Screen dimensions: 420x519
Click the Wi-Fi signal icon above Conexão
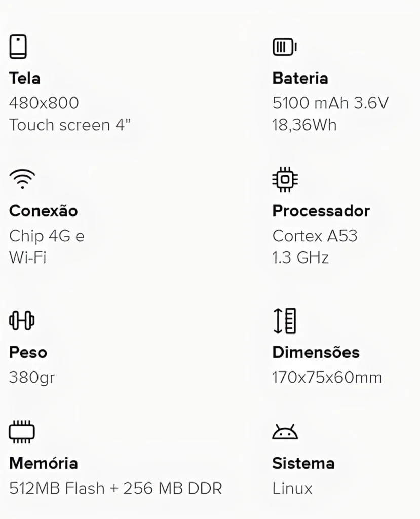pos(22,179)
